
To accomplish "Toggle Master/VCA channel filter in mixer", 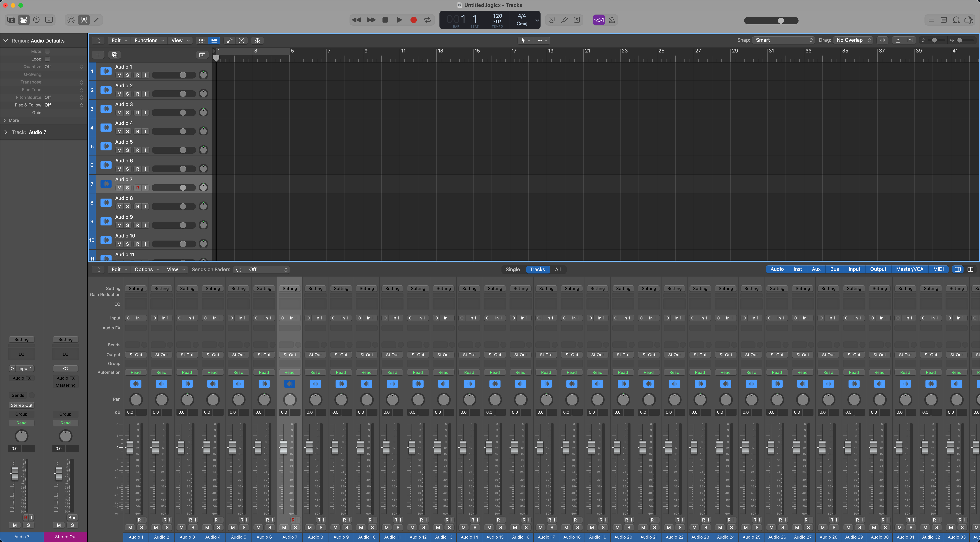I will (x=909, y=269).
